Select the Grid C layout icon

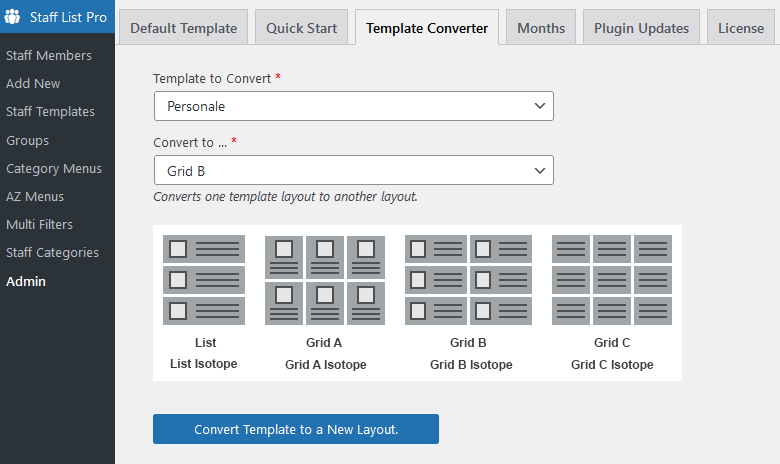click(x=612, y=280)
